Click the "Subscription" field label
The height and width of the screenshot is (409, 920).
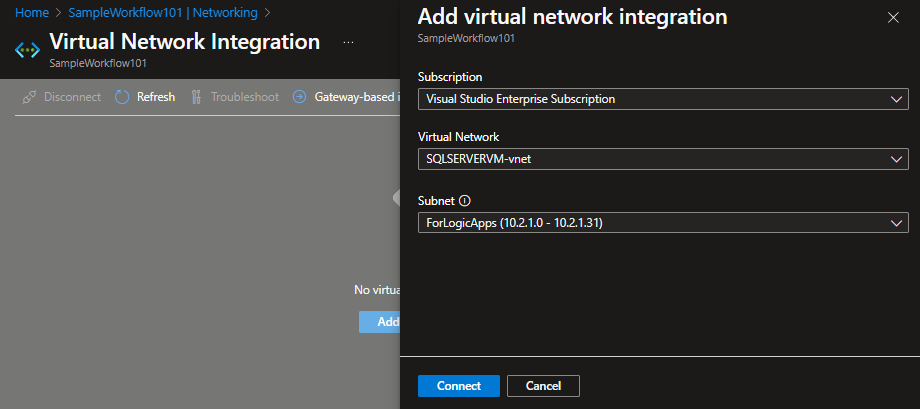450,77
